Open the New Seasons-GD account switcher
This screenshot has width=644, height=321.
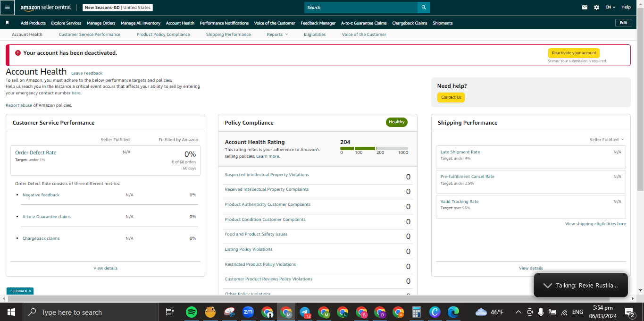tap(117, 8)
